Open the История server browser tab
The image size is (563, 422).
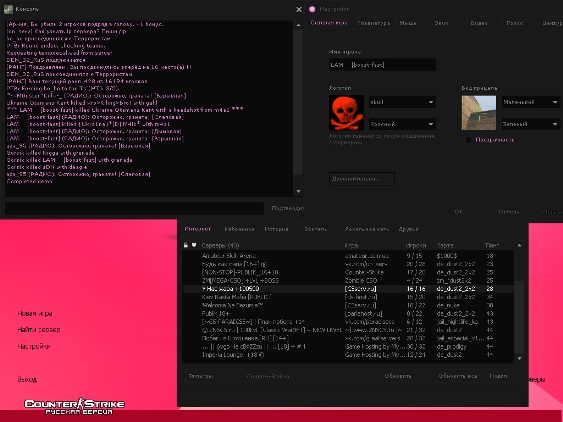pyautogui.click(x=276, y=229)
